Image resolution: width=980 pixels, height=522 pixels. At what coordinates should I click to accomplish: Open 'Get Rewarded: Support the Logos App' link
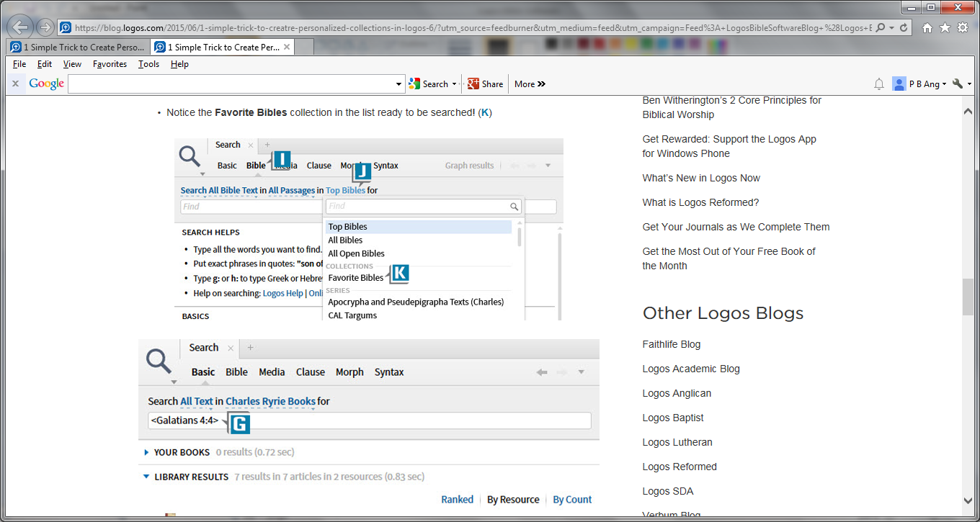729,146
